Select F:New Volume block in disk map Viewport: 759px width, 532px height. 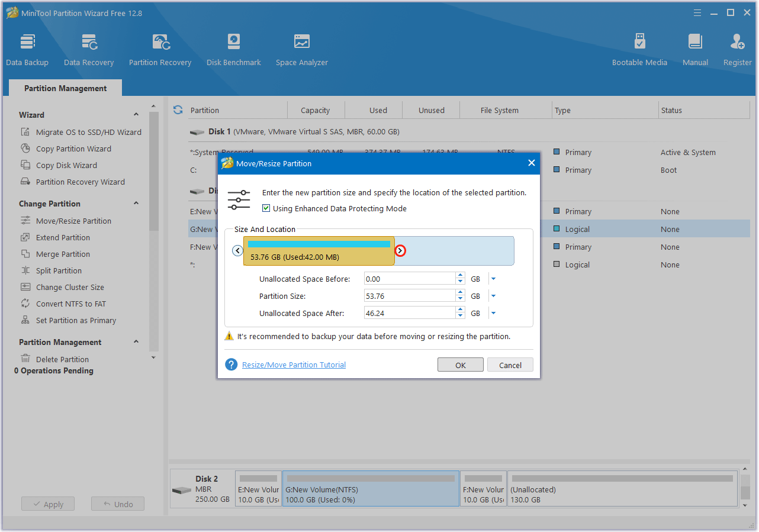pos(484,489)
